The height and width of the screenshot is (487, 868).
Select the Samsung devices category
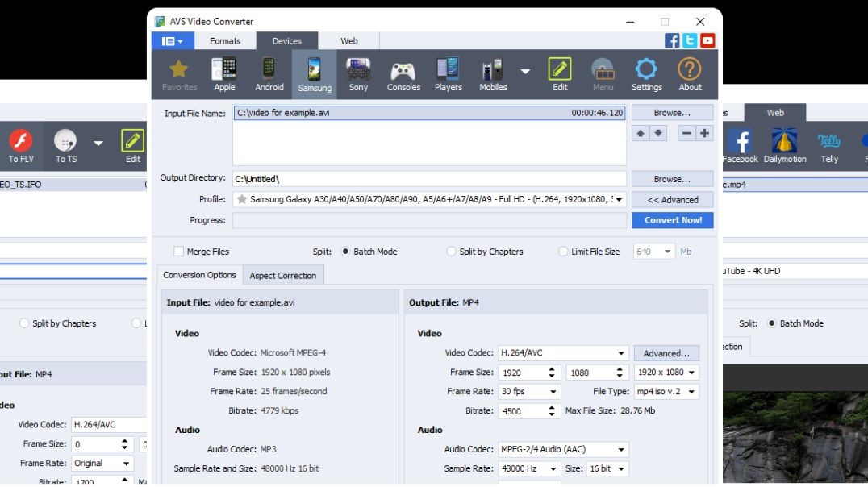(x=315, y=75)
